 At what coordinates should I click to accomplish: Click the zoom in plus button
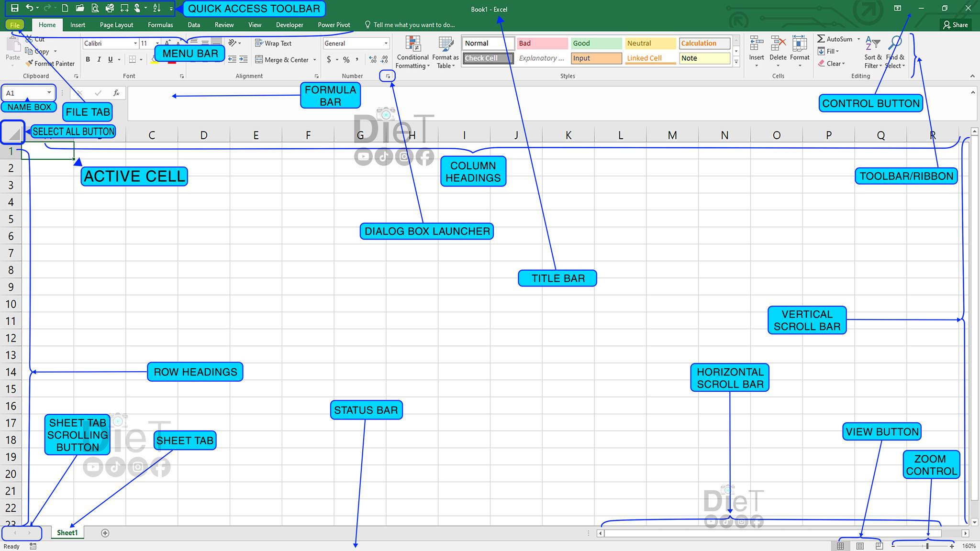[952, 546]
